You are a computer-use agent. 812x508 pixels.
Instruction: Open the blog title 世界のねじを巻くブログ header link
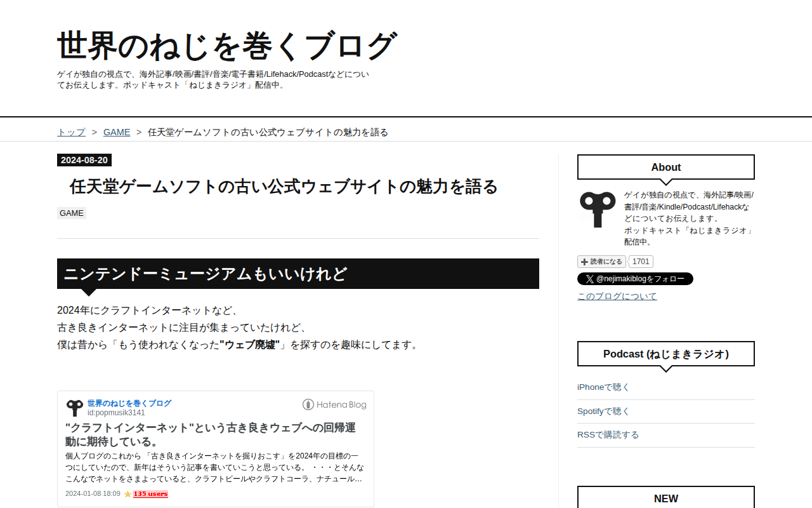(227, 46)
